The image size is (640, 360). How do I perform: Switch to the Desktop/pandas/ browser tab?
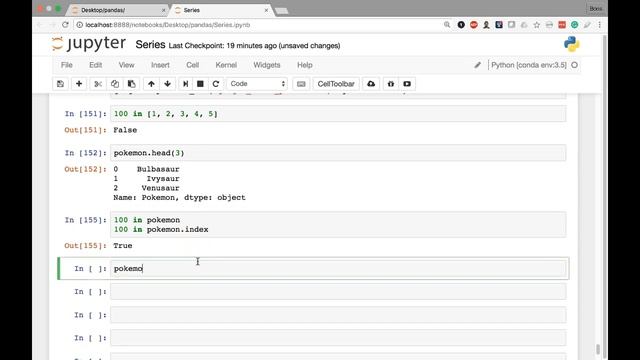tap(117, 10)
